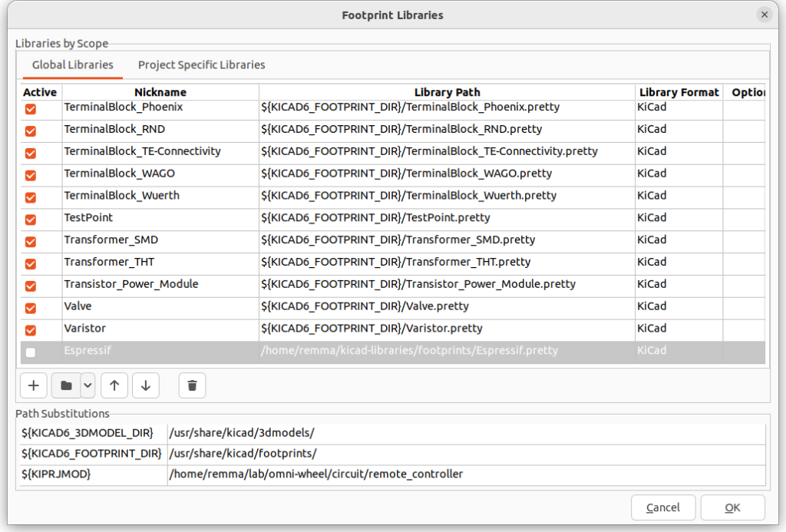786x532 pixels.
Task: Click KiCad format cell in TestPoint row
Action: click(679, 219)
